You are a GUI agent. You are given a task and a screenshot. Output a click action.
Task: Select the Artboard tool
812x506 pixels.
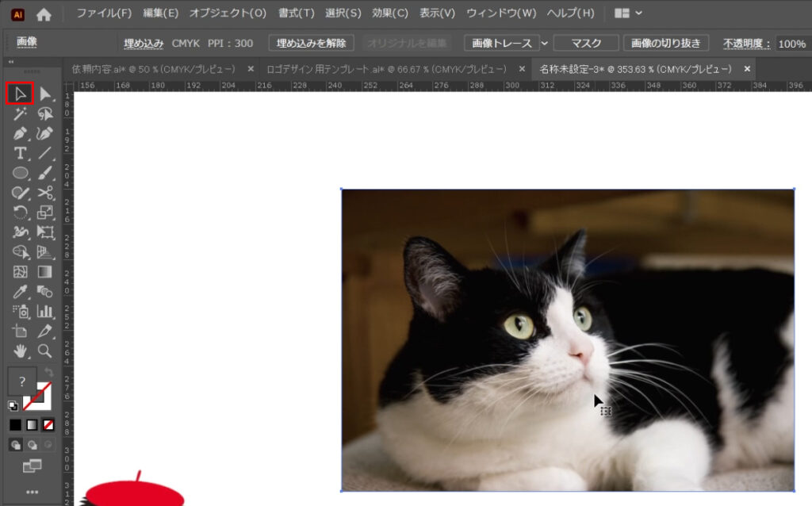[x=20, y=331]
